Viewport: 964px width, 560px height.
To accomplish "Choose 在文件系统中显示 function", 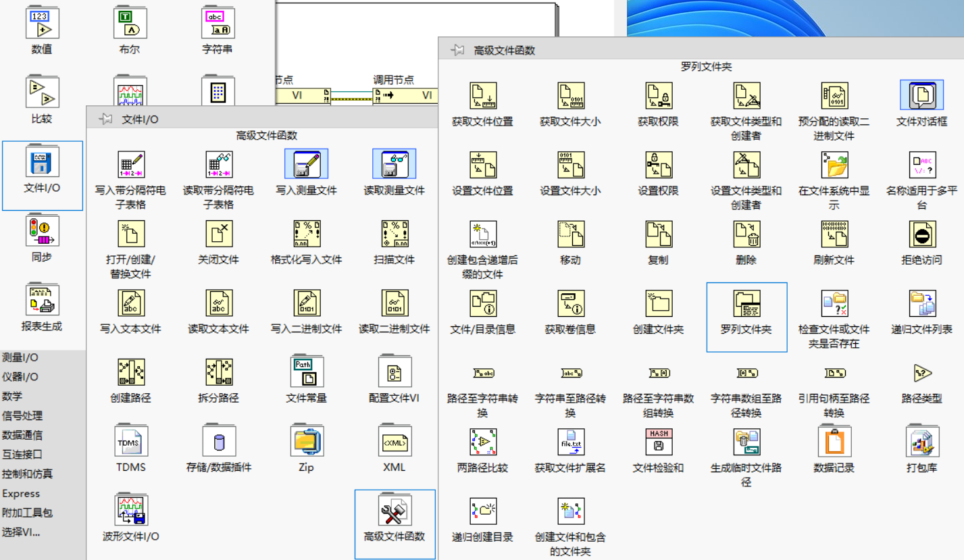I will (834, 165).
